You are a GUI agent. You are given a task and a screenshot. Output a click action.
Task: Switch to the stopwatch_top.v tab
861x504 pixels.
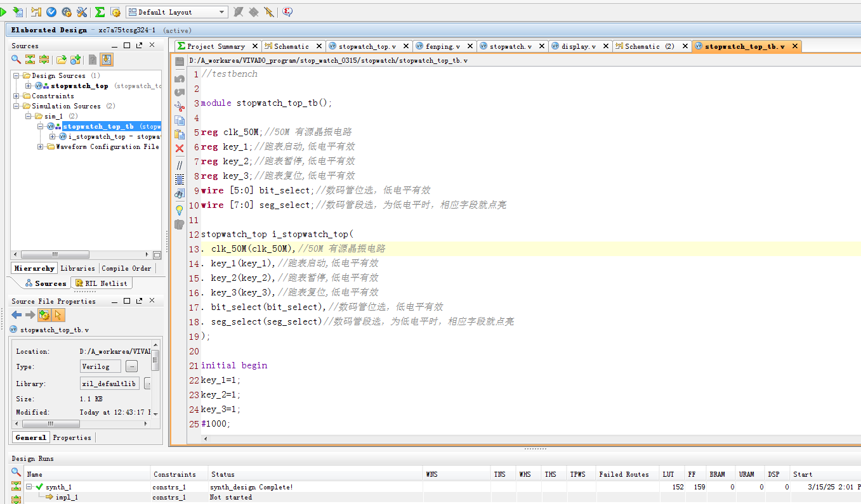367,46
